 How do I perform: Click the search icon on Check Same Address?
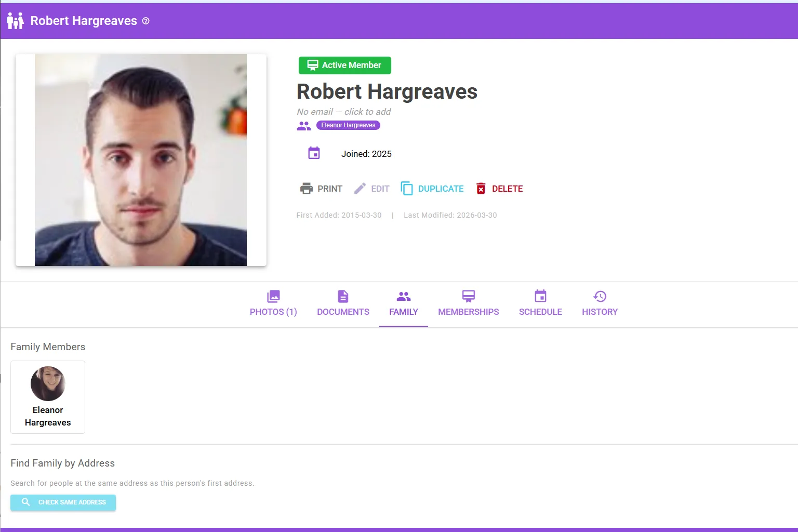pyautogui.click(x=25, y=502)
